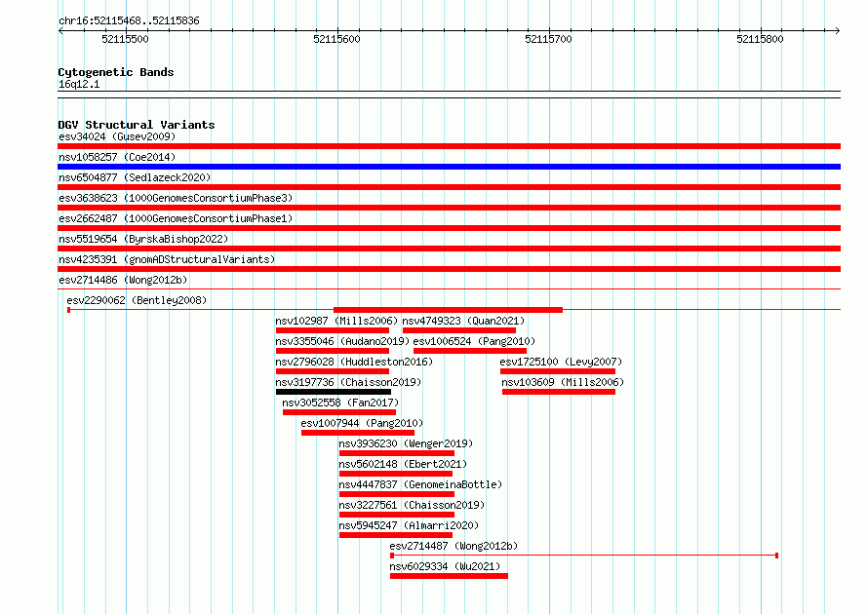The image size is (868, 614).
Task: Click esv1725100 (Levy2007) label
Action: tap(561, 362)
